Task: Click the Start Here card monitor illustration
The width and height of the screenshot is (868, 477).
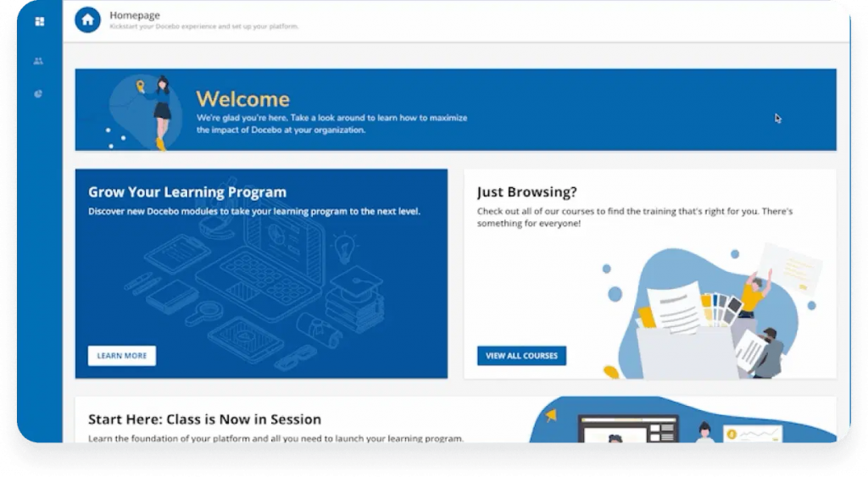Action: [x=628, y=429]
